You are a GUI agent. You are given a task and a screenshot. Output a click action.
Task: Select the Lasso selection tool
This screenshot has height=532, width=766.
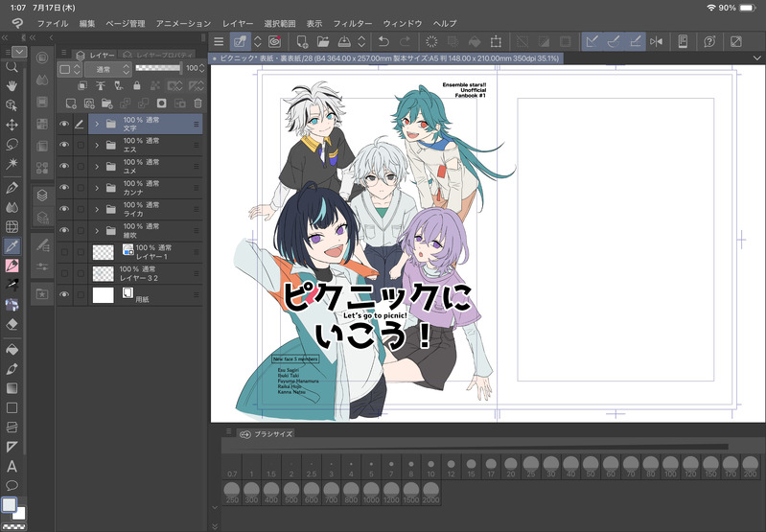point(12,145)
